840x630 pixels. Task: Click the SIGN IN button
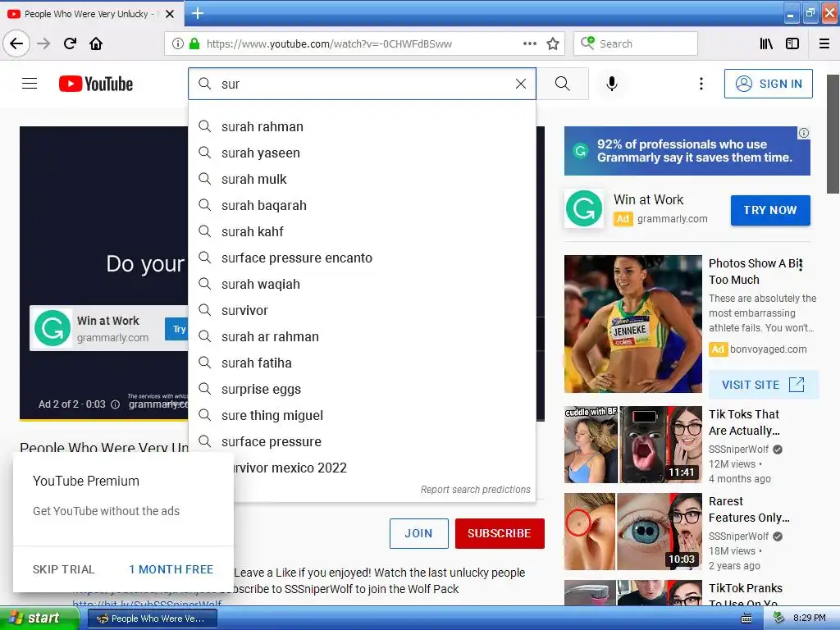(768, 84)
